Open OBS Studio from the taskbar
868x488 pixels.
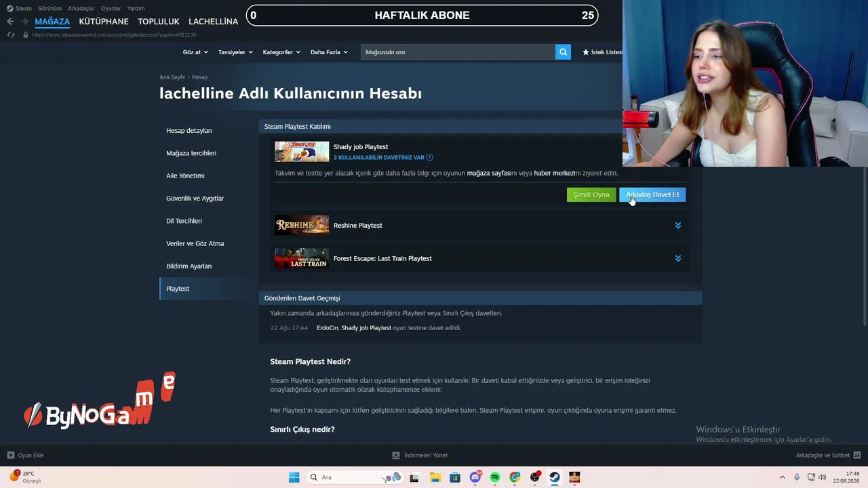point(535,477)
